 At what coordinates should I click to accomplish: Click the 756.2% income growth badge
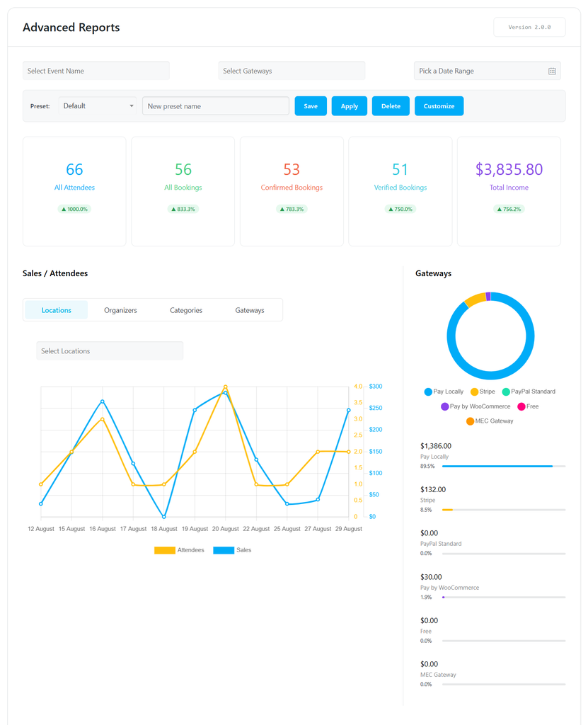pyautogui.click(x=509, y=209)
